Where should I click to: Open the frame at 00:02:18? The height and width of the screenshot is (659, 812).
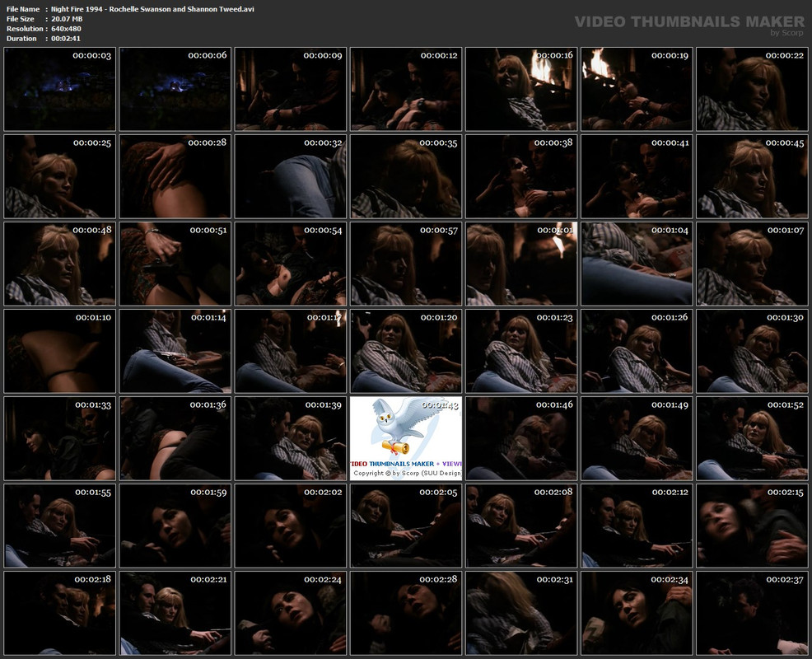(59, 613)
